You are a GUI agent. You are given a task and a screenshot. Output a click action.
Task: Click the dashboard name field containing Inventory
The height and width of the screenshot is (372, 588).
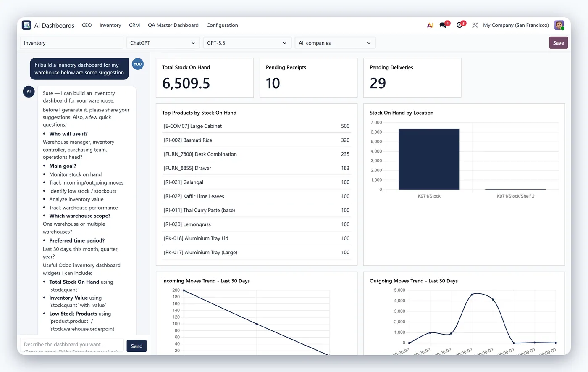(x=72, y=43)
